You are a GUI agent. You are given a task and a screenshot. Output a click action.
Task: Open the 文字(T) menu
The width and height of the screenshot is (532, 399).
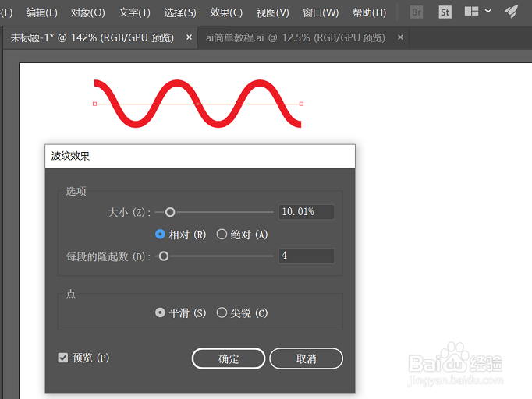(134, 12)
